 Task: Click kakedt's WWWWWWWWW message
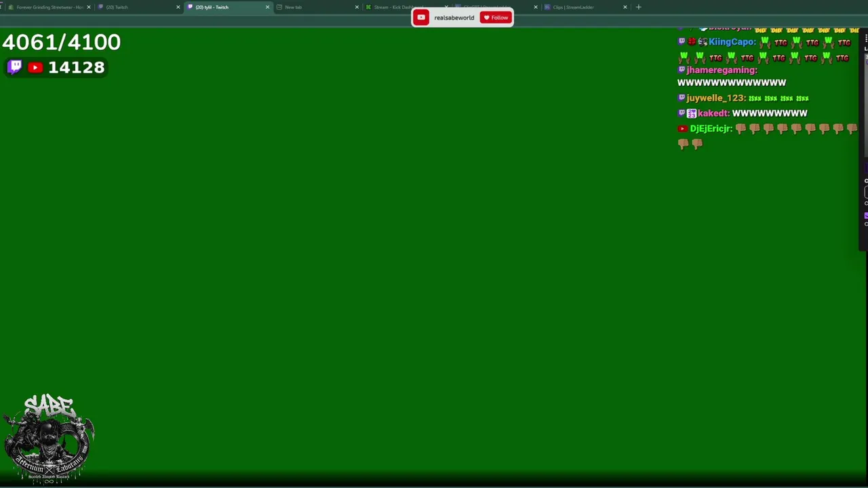tap(770, 113)
